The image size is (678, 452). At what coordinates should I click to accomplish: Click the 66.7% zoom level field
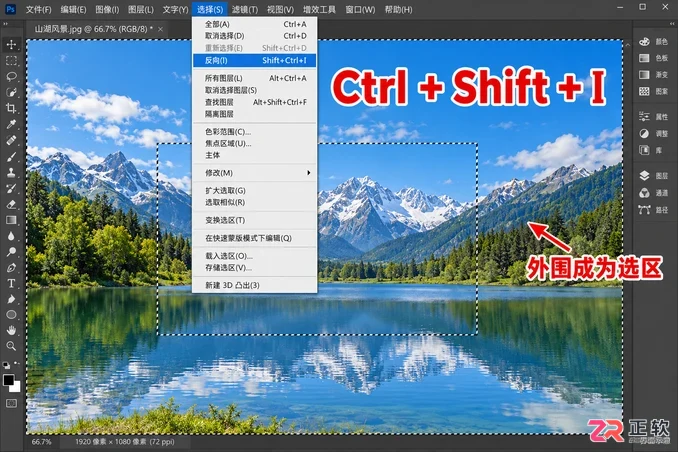[x=42, y=442]
